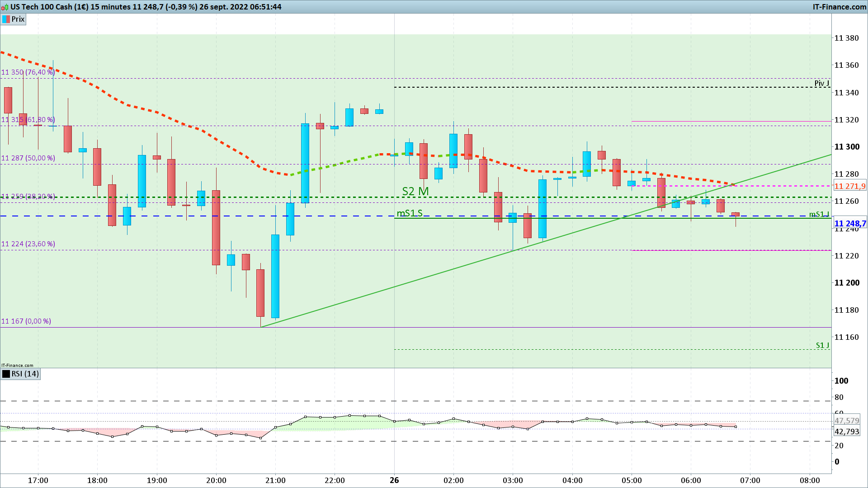Select the 11 224 (23,60 %) Fibonacci label
868x488 pixels.
coord(28,244)
